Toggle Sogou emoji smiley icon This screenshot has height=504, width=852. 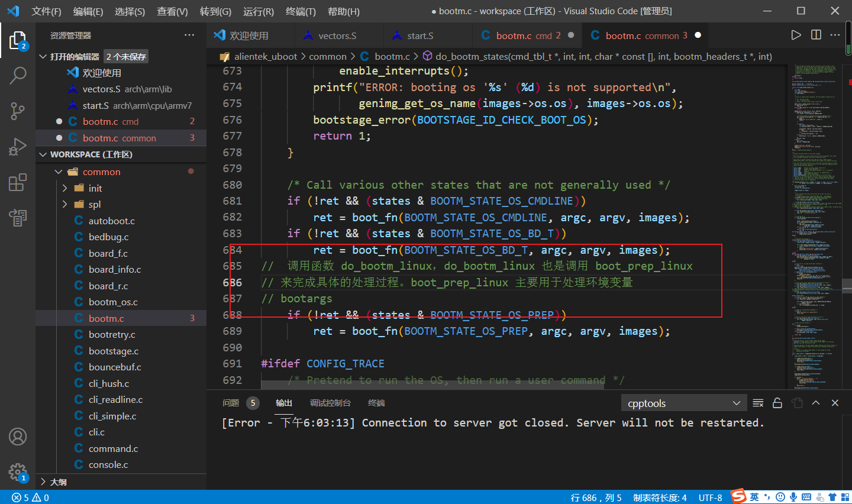[x=780, y=497]
